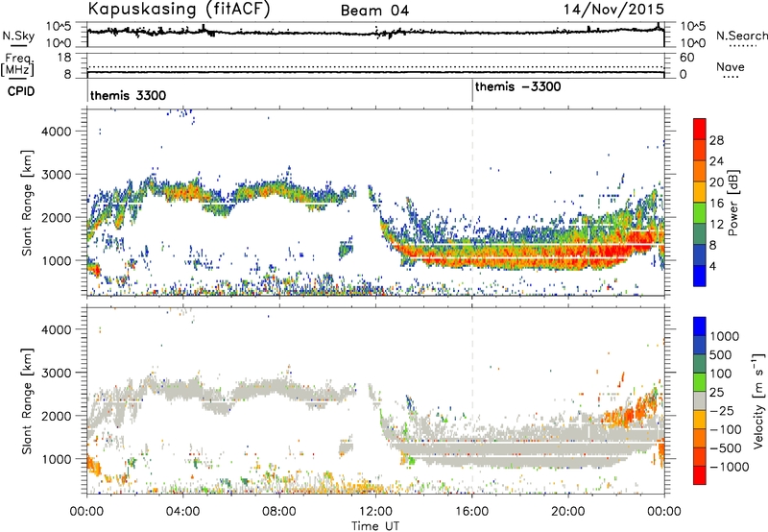Click the "Power [dB]" color bar label
768x532 pixels.
click(x=732, y=203)
